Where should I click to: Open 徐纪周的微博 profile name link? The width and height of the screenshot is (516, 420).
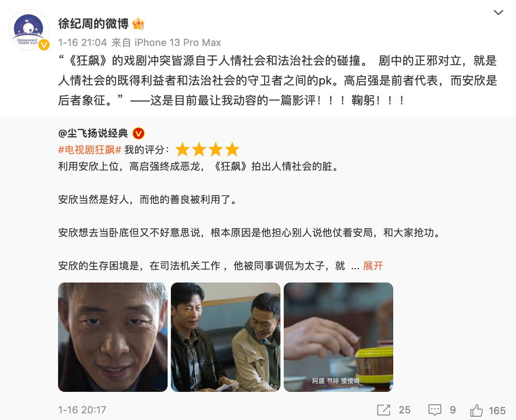[x=93, y=24]
